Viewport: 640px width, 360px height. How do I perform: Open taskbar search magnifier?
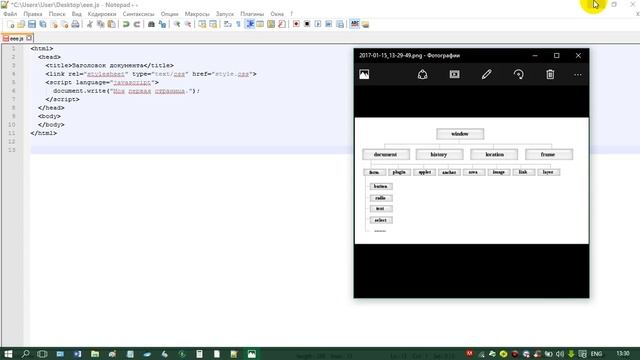[25, 354]
